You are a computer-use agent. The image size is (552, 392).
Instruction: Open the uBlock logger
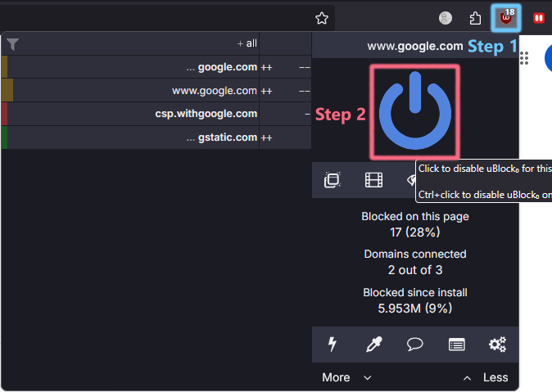(x=457, y=345)
